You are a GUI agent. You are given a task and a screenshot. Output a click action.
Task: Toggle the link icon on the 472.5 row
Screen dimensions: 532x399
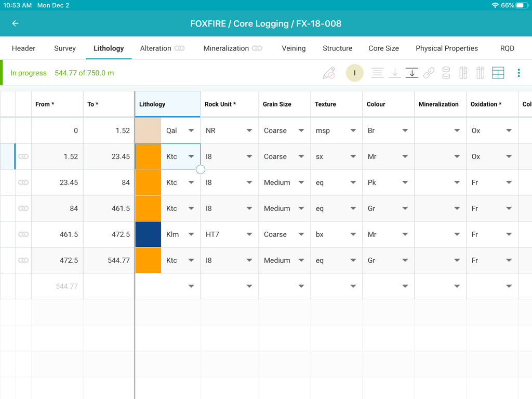(23, 260)
